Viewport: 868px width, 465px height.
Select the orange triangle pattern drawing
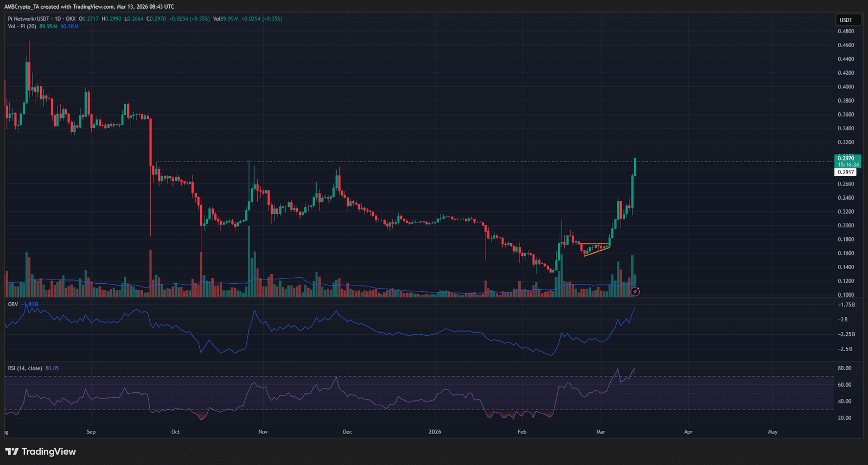pyautogui.click(x=596, y=249)
